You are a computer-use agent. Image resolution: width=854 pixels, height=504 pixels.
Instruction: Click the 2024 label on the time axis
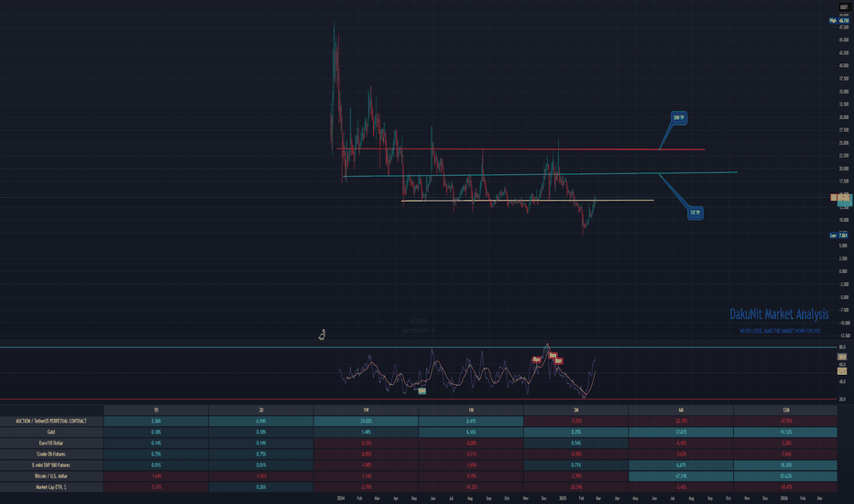click(341, 498)
